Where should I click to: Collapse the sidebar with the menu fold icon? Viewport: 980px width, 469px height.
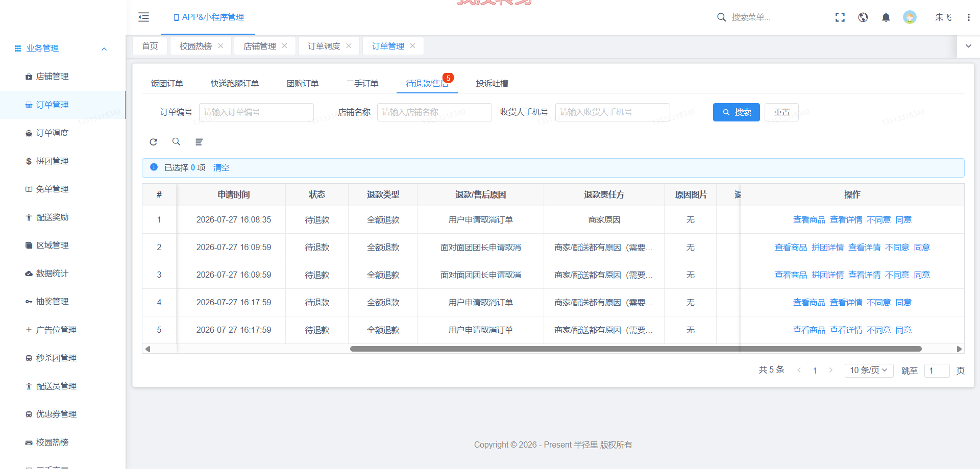click(x=144, y=17)
